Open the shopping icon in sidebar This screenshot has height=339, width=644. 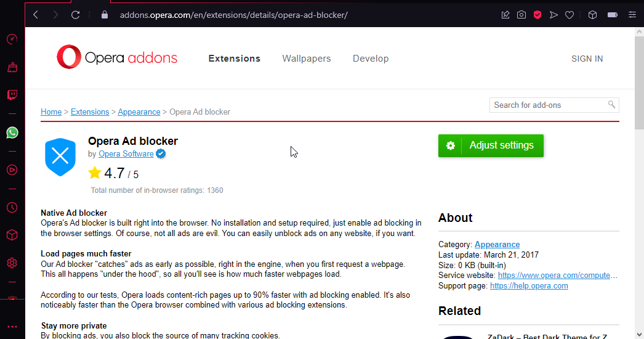(x=12, y=67)
